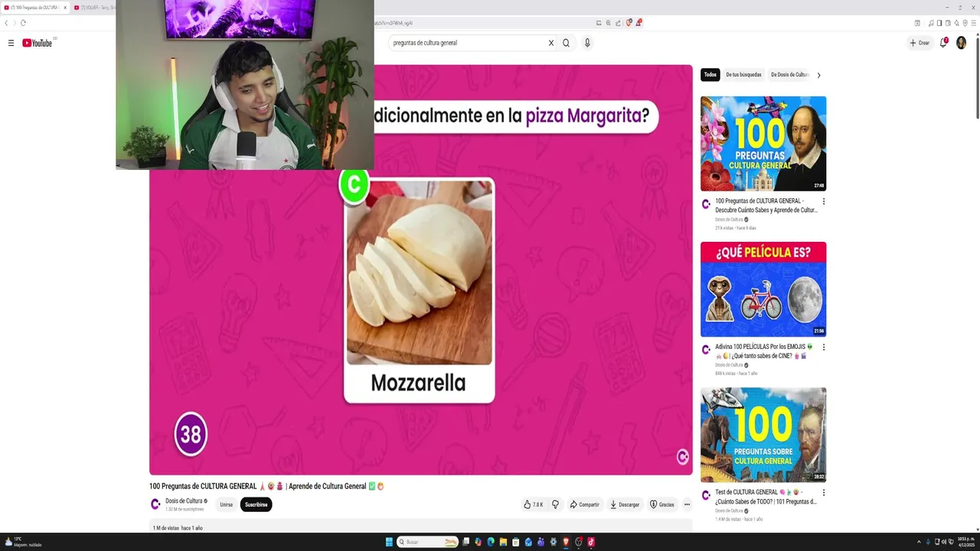Open more actions ellipsis under video
This screenshot has height=551, width=980.
[x=687, y=504]
